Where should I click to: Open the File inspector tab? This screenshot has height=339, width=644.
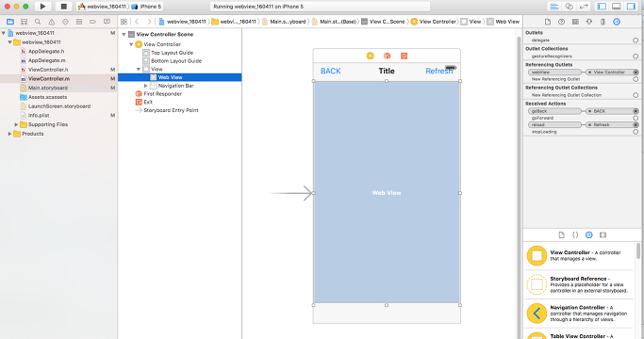pos(548,22)
